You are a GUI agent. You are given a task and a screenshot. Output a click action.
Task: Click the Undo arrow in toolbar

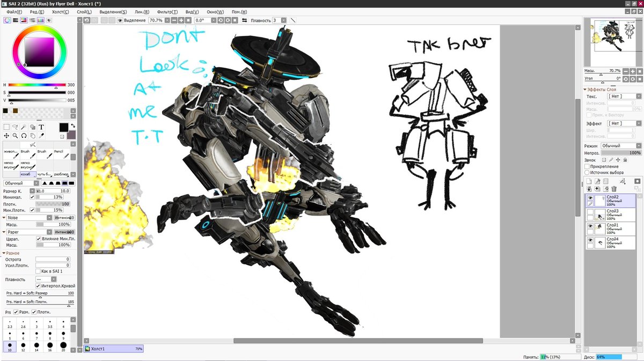point(87,20)
